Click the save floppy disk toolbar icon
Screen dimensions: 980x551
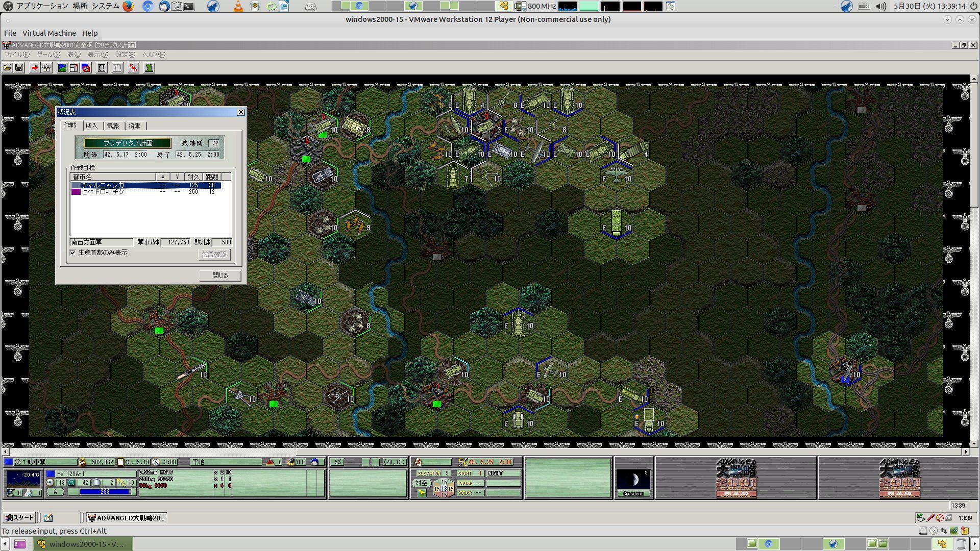[x=19, y=68]
